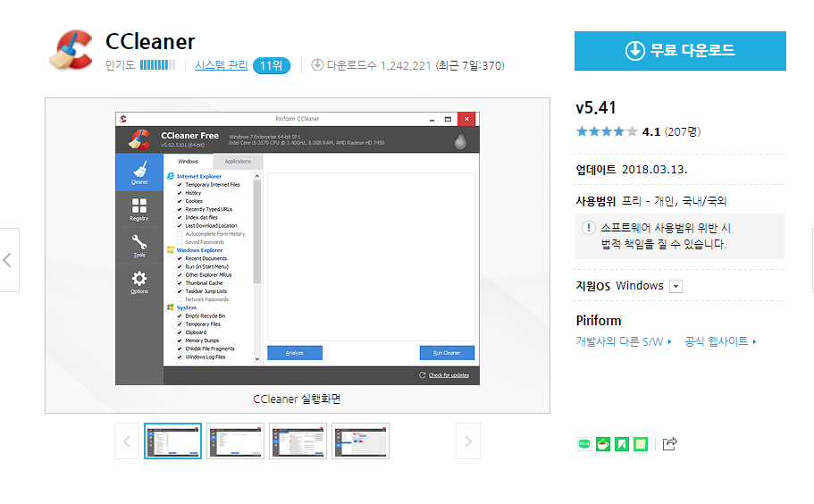Share to Naver Blog icon
The image size is (814, 504).
pos(584,444)
